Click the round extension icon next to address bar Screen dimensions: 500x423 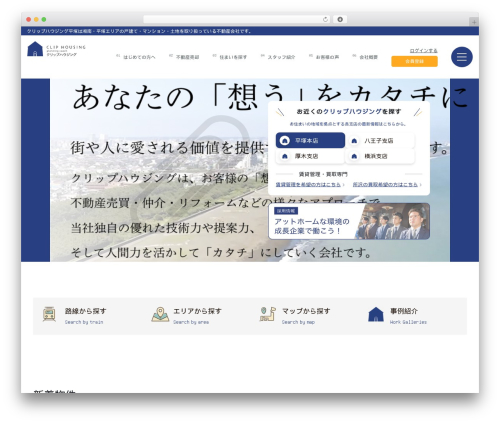click(340, 19)
